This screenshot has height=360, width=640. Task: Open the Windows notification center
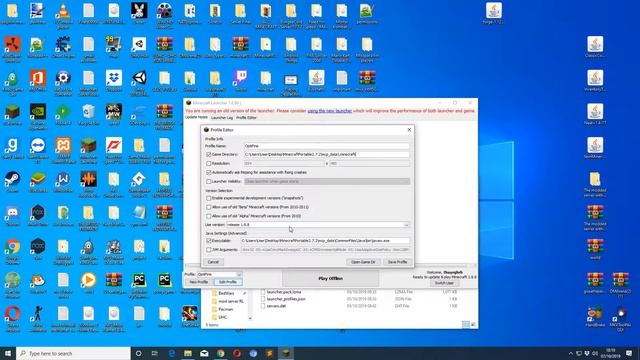629,353
